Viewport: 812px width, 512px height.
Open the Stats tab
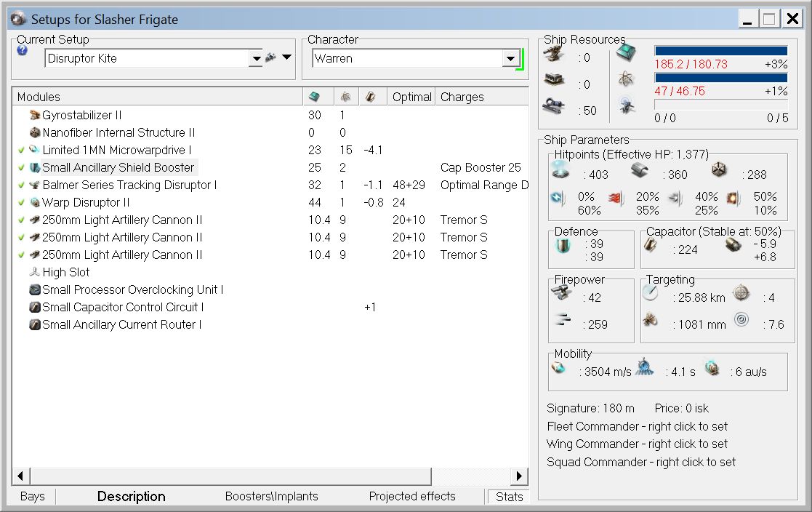(509, 497)
